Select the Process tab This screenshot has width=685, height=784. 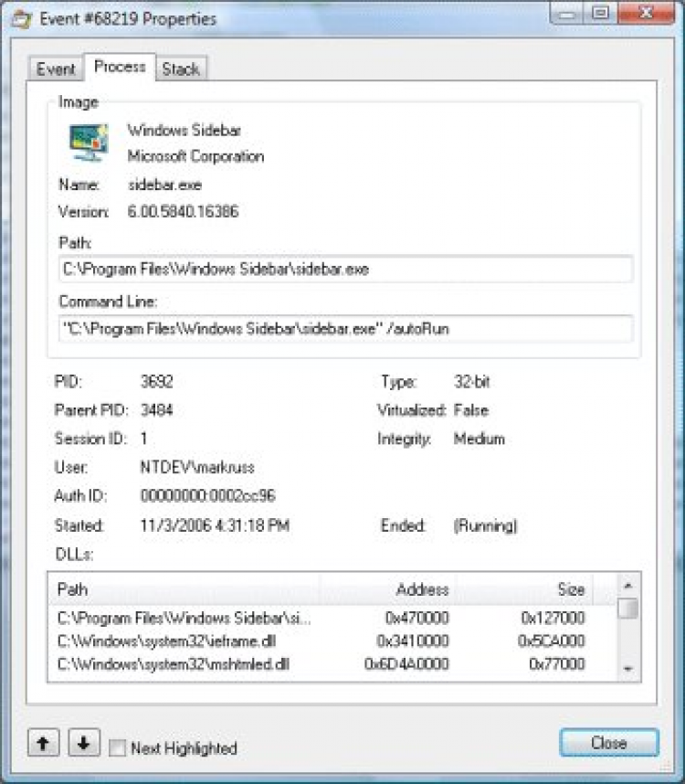[x=120, y=67]
